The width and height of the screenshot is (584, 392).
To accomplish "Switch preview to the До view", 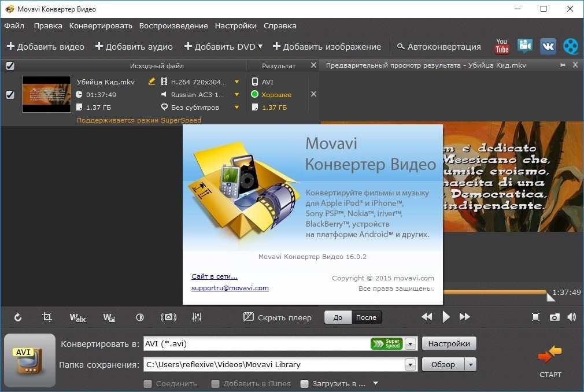I will coord(338,317).
